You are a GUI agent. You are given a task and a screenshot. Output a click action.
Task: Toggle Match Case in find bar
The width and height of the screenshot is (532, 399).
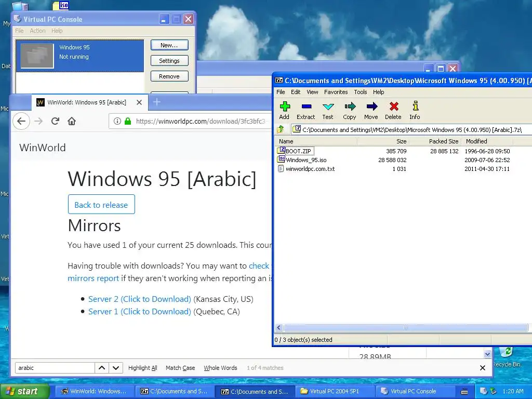pyautogui.click(x=180, y=368)
